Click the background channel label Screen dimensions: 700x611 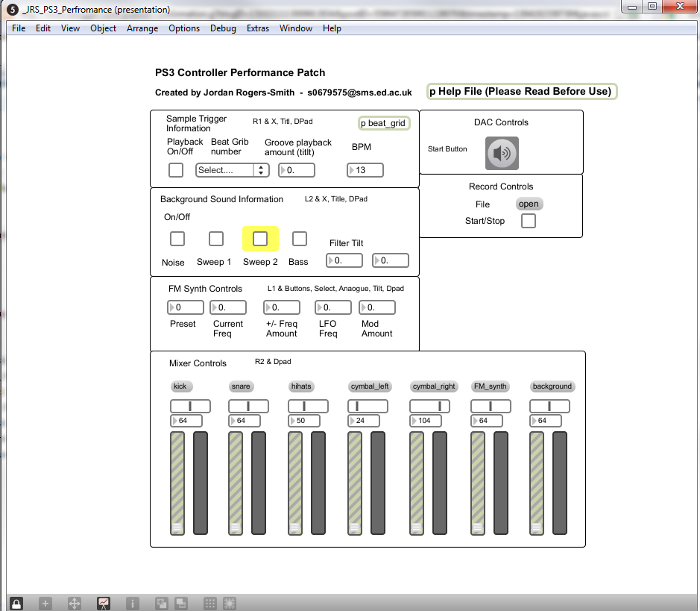pos(552,386)
